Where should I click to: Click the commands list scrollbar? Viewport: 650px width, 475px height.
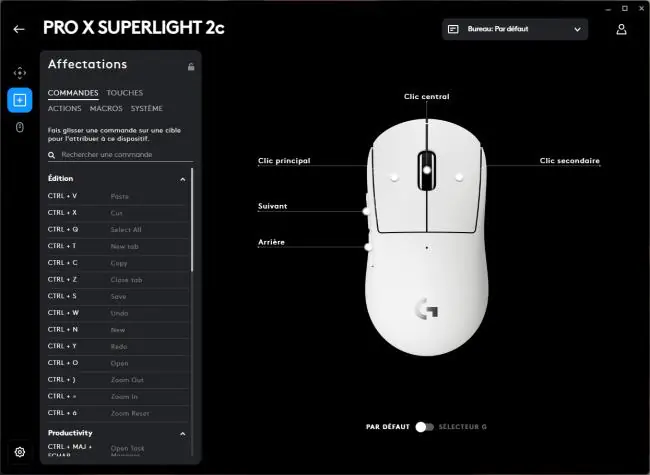pos(192,220)
